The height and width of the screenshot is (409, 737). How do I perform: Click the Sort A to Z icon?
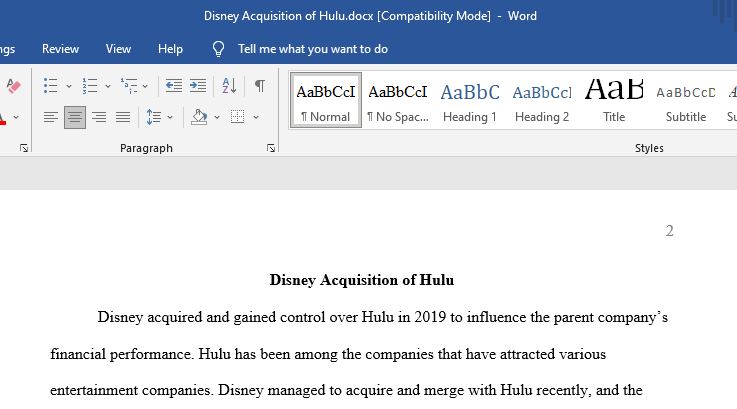point(229,86)
